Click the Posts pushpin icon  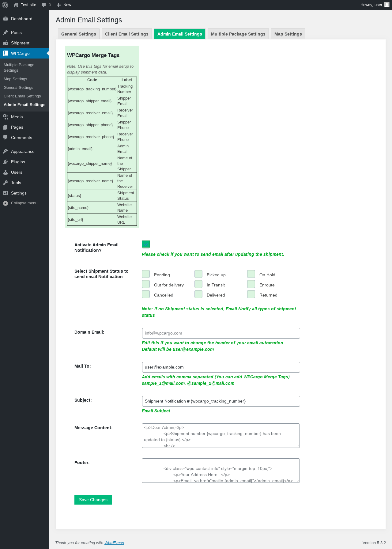tap(6, 32)
